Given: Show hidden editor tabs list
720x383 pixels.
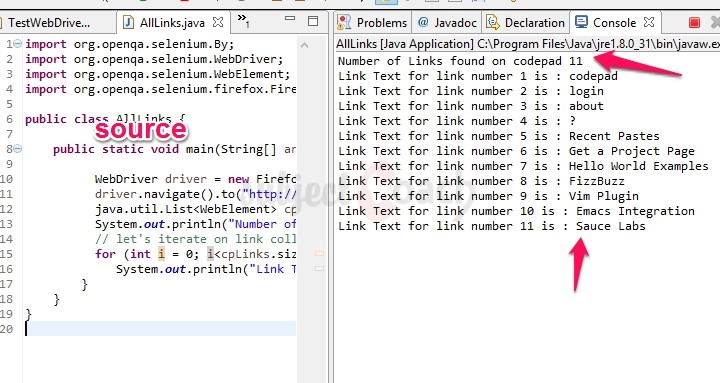Looking at the screenshot, I should (x=243, y=20).
